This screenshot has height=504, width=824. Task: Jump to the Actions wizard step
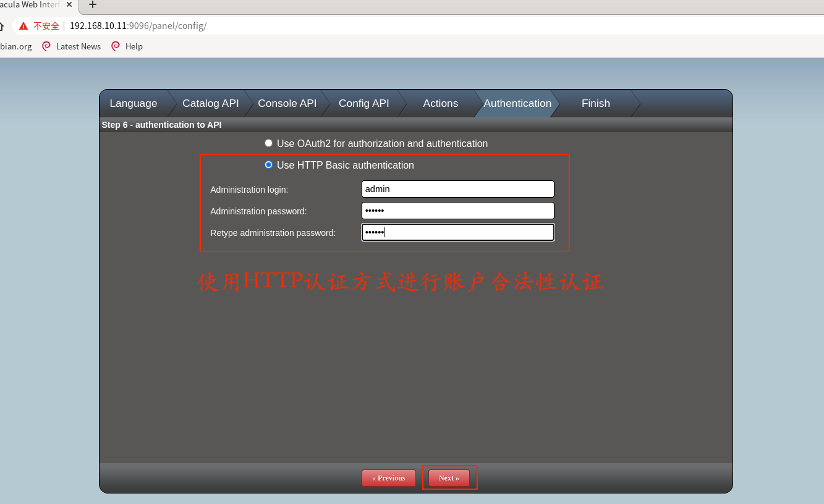(440, 104)
